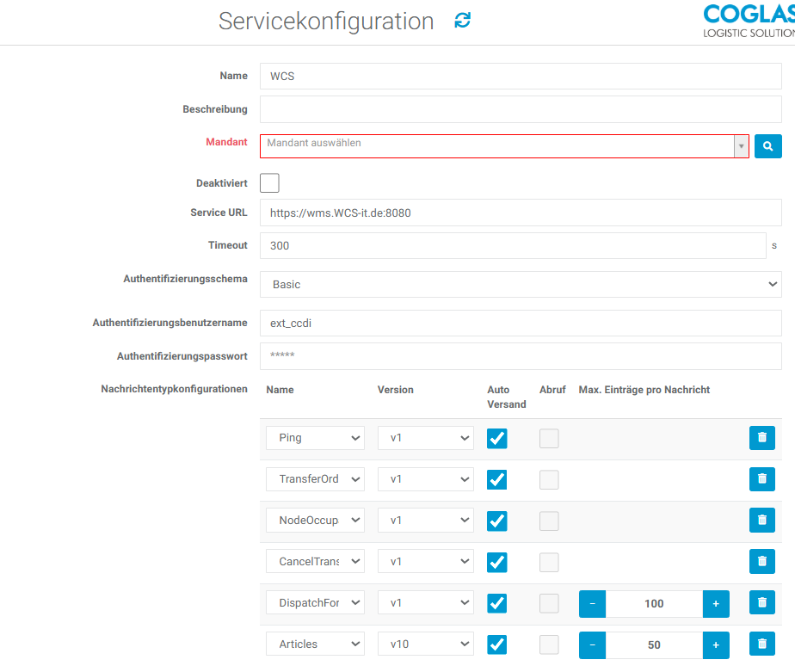Delete the TransferOrder row with trash icon
Screen dimensions: 795x672
click(761, 479)
